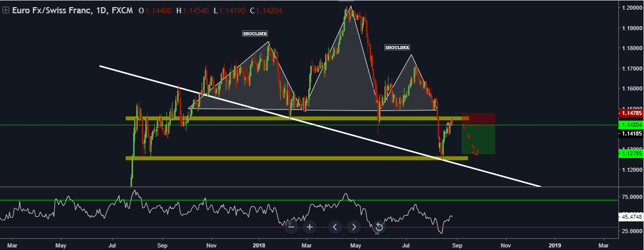This screenshot has height=250, width=644.
Task: Select the lower yellow support zone
Action: point(297,158)
